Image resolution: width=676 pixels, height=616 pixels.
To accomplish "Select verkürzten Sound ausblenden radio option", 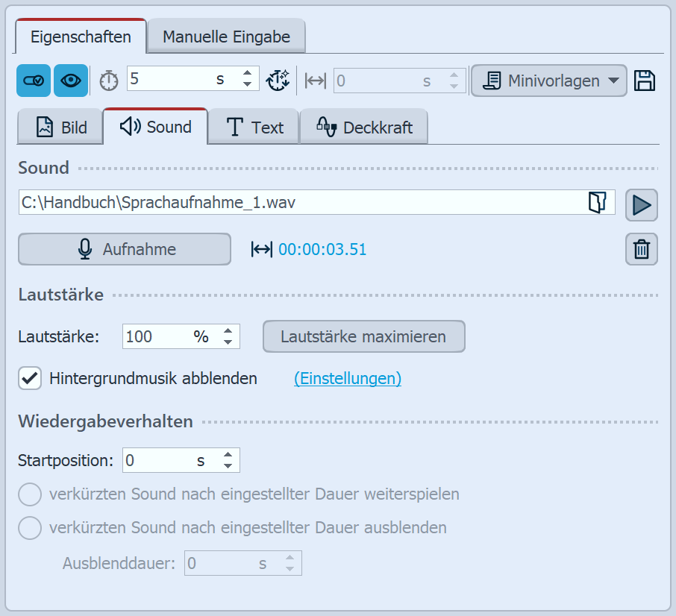I will [30, 528].
